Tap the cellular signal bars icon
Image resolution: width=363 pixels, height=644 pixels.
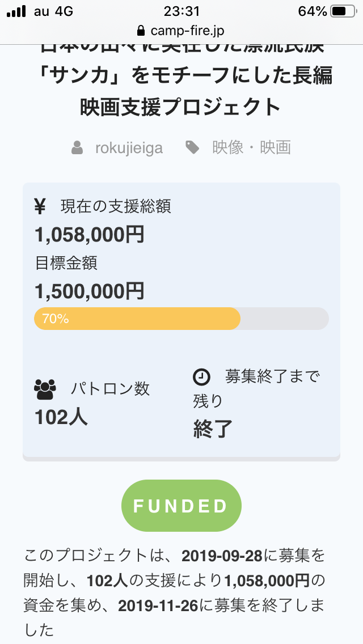[x=17, y=11]
